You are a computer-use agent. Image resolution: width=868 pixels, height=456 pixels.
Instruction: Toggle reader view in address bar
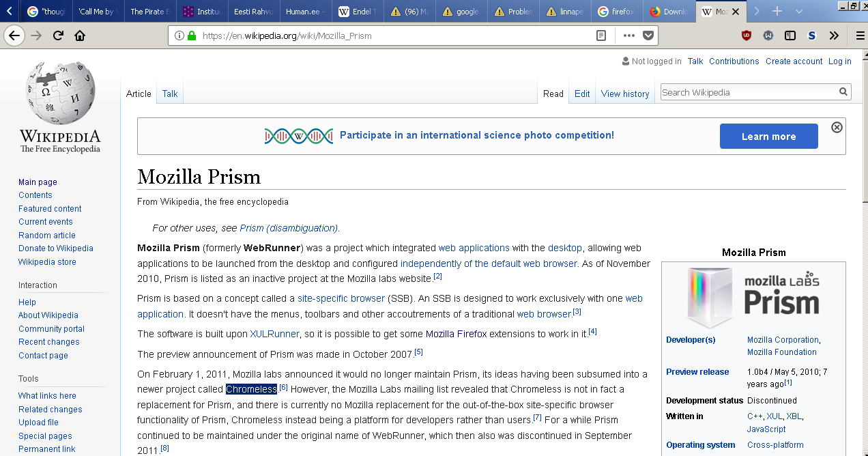coord(601,35)
